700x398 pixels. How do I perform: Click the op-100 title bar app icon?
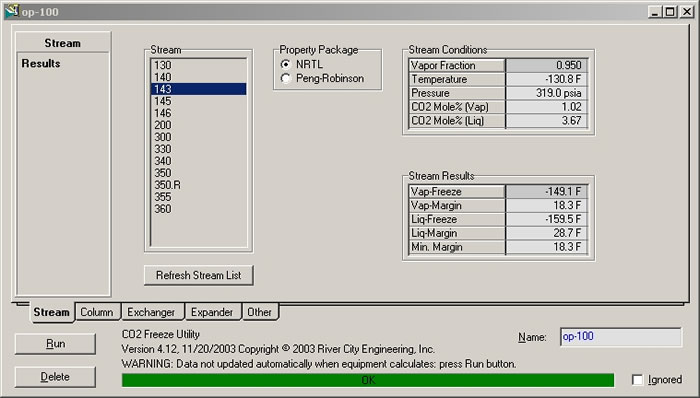[12, 11]
